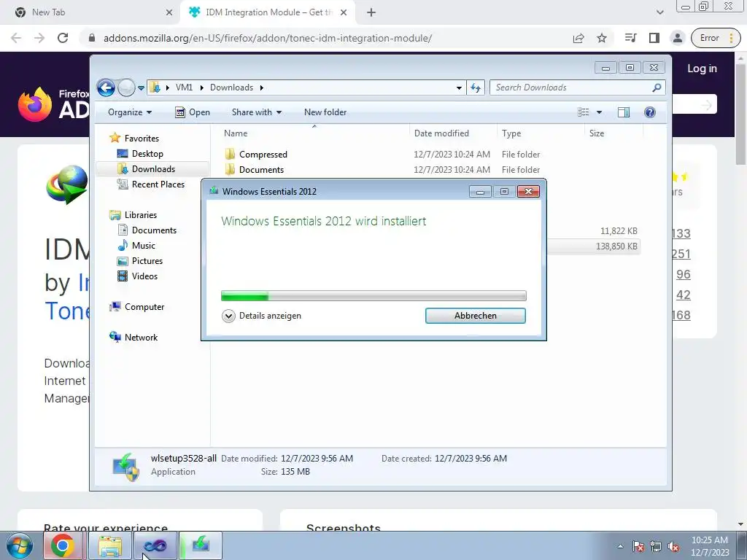Select Music library
The image size is (747, 560).
coord(136,246)
